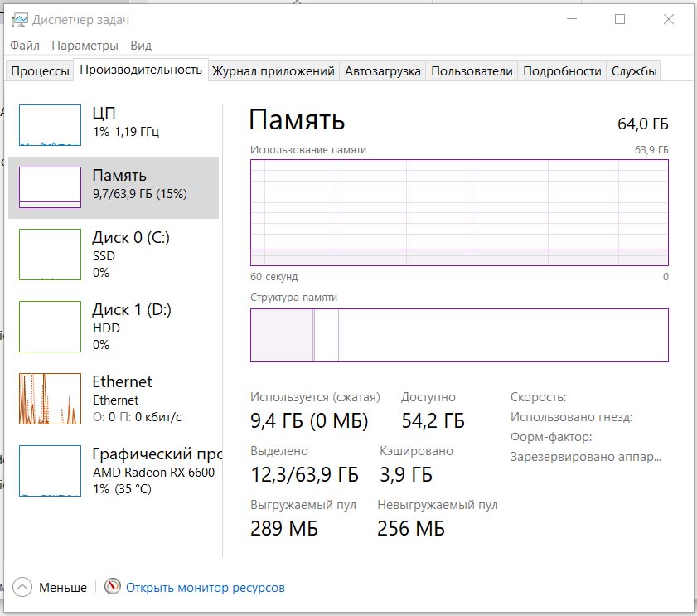The width and height of the screenshot is (697, 616).
Task: Click the Resource Monitor icon
Action: [113, 587]
